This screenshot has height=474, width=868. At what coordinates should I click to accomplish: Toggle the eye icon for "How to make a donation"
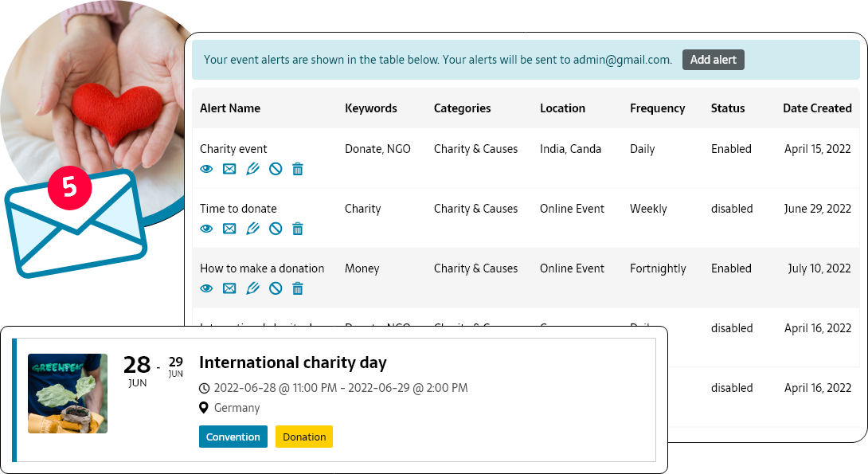(x=206, y=288)
